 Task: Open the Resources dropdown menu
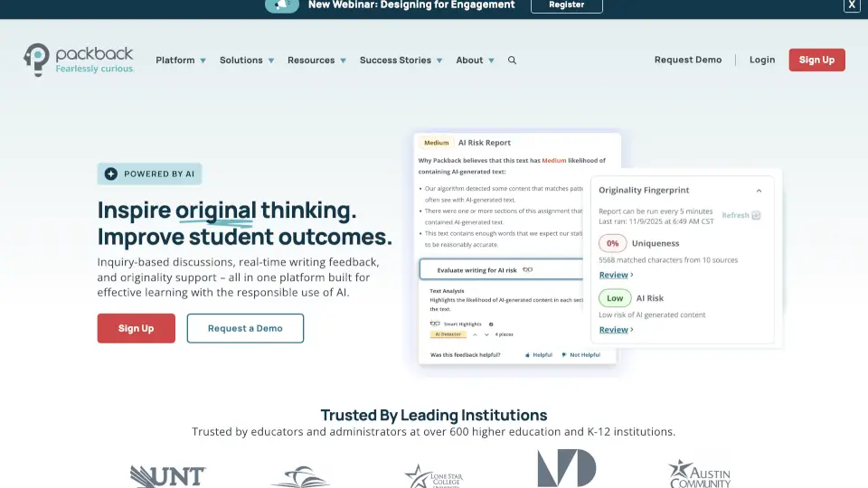pyautogui.click(x=316, y=61)
